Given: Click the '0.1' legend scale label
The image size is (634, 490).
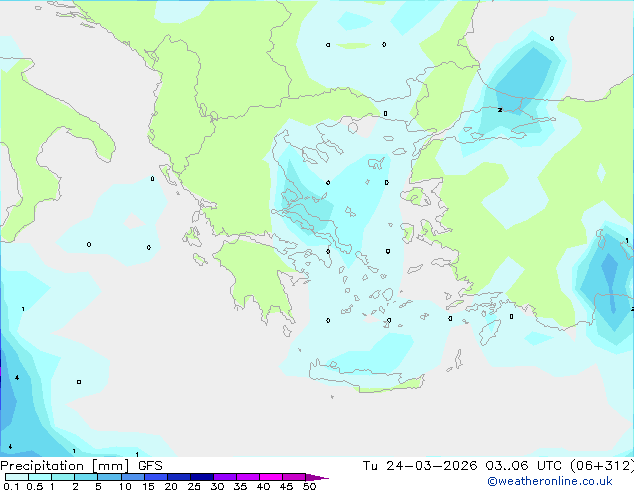Looking at the screenshot, I should 11,486.
